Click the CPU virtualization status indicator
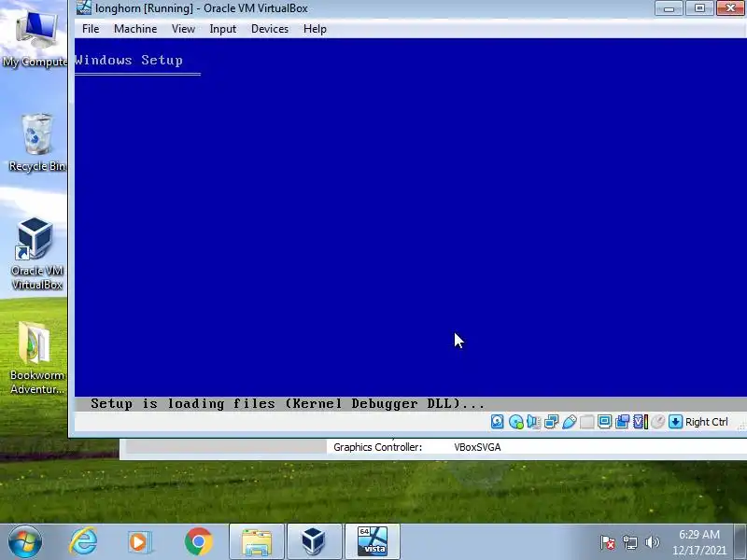The height and width of the screenshot is (560, 747). [x=640, y=422]
